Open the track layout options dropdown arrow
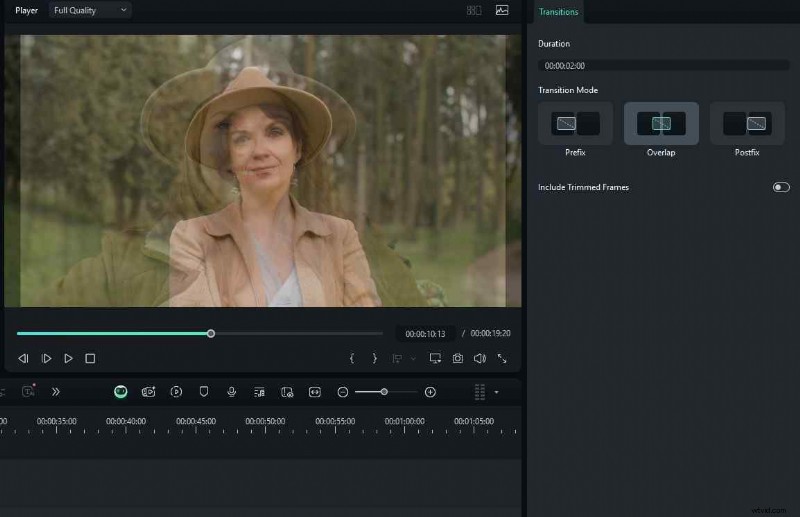The height and width of the screenshot is (517, 800). click(x=497, y=392)
